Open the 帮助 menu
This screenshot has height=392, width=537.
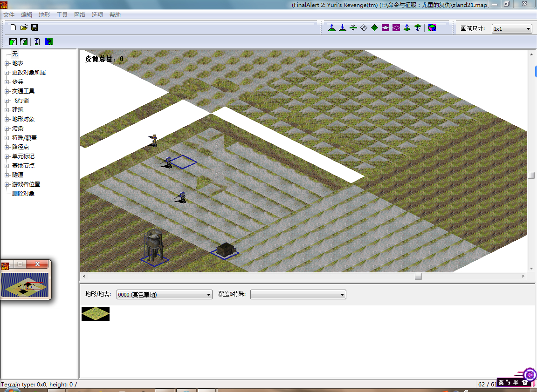pyautogui.click(x=115, y=15)
